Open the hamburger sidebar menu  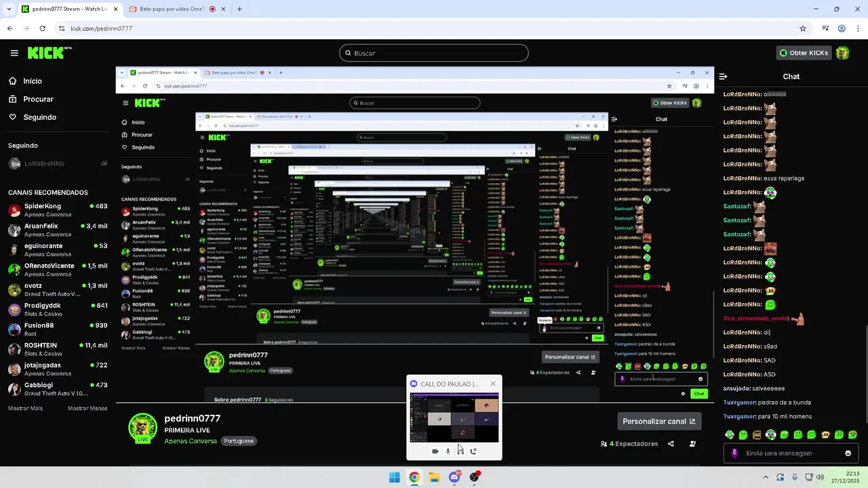(14, 53)
